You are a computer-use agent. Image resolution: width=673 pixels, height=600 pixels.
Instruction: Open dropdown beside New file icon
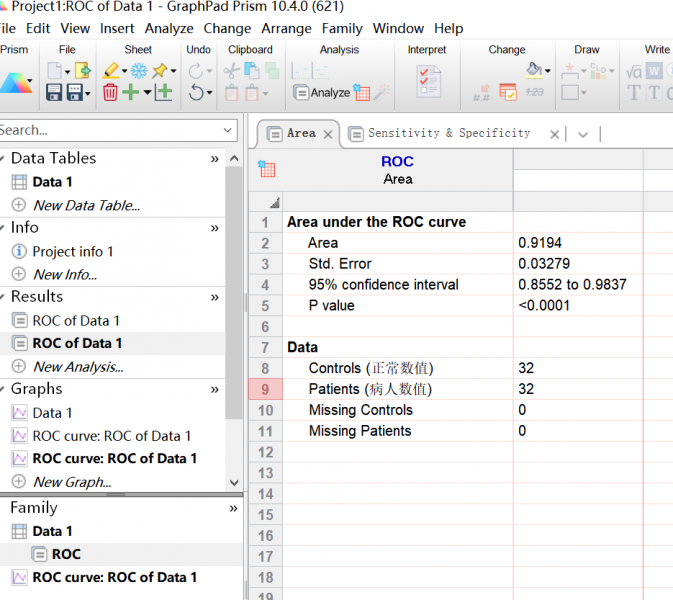pos(67,71)
